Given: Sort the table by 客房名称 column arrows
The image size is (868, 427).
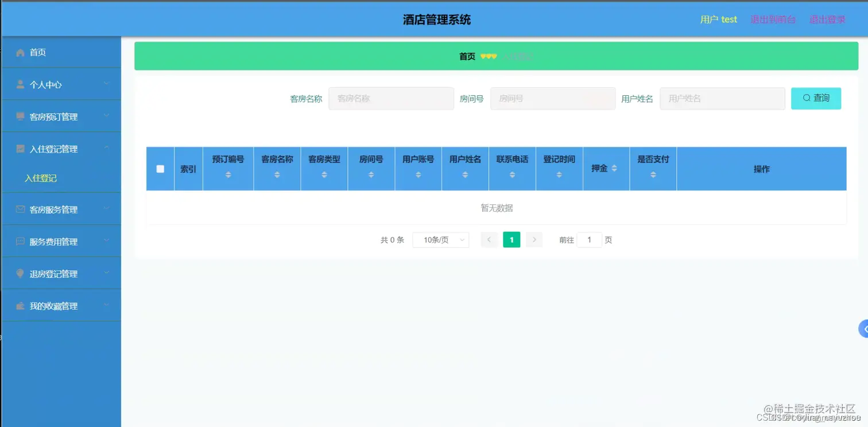Looking at the screenshot, I should point(277,174).
